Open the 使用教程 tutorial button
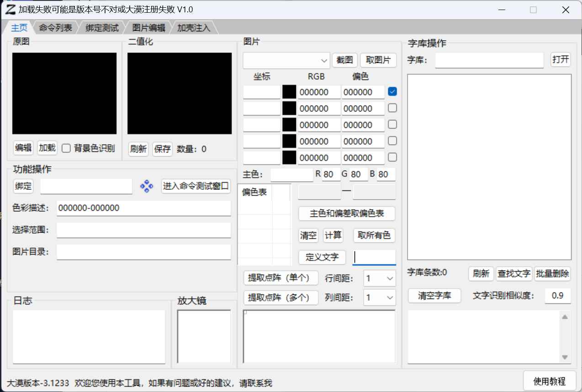 pos(549,381)
